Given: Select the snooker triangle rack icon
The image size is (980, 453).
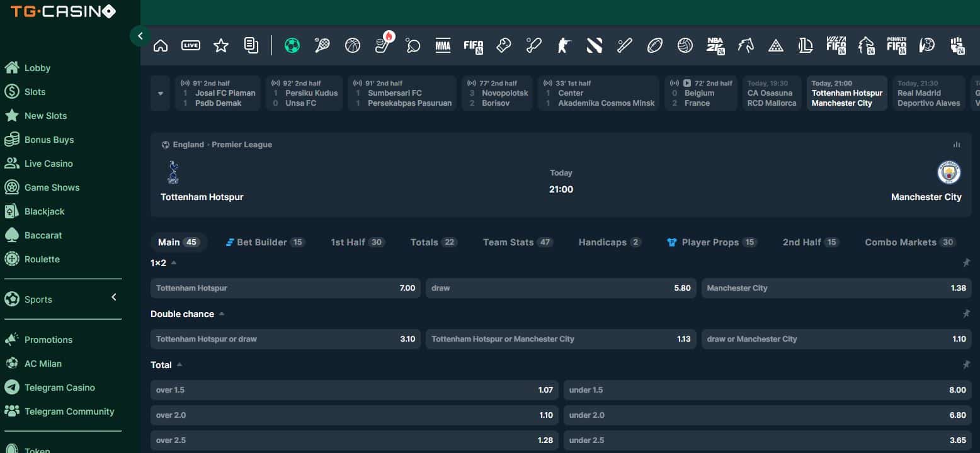Looking at the screenshot, I should [x=776, y=45].
